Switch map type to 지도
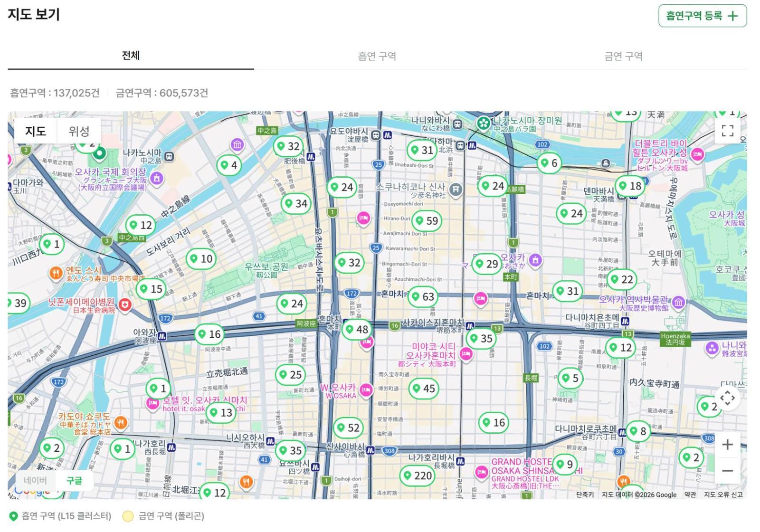The width and height of the screenshot is (760, 532). click(36, 131)
